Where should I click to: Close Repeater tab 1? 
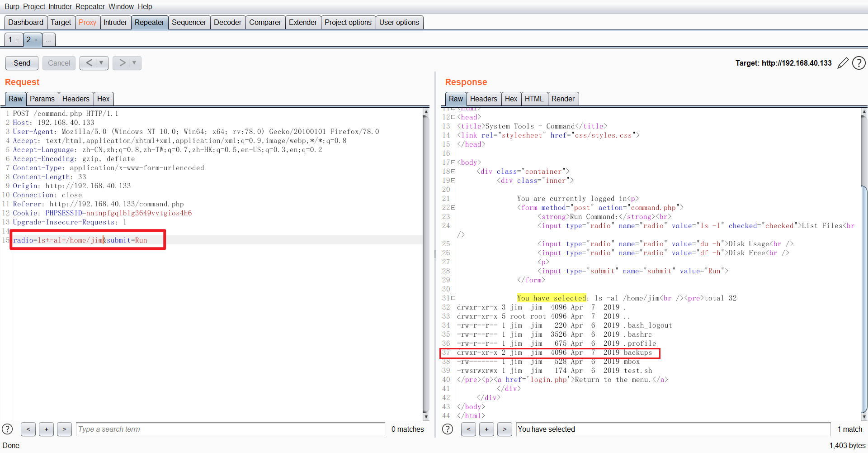18,40
